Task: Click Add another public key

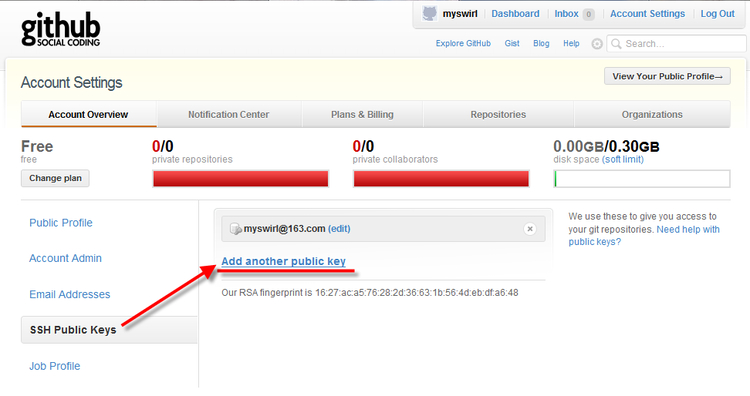Action: click(x=284, y=261)
